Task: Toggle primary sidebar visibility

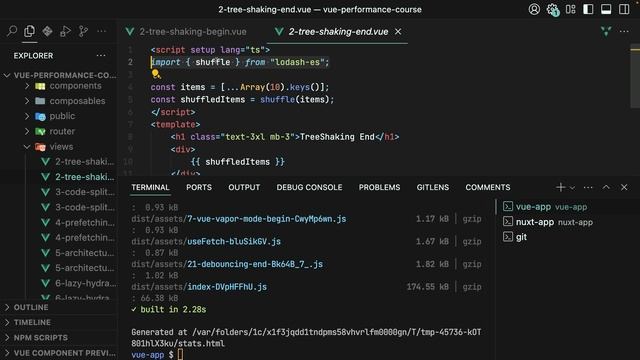Action: point(588,9)
